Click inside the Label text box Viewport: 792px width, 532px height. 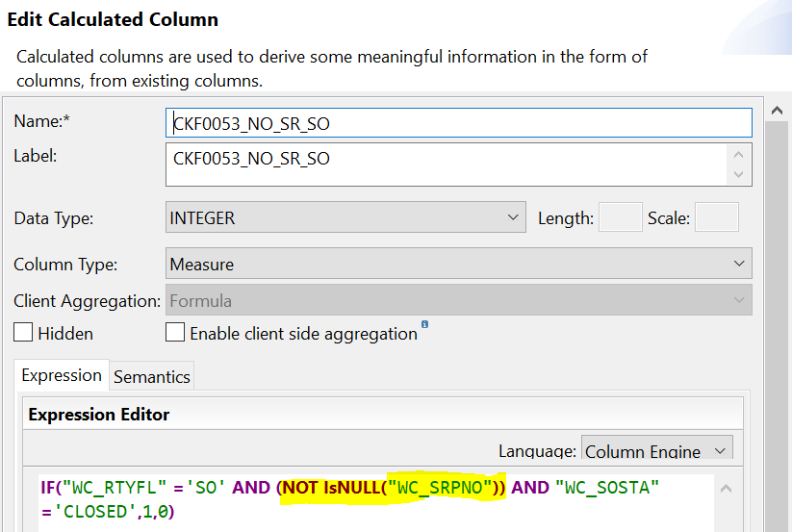[443, 164]
